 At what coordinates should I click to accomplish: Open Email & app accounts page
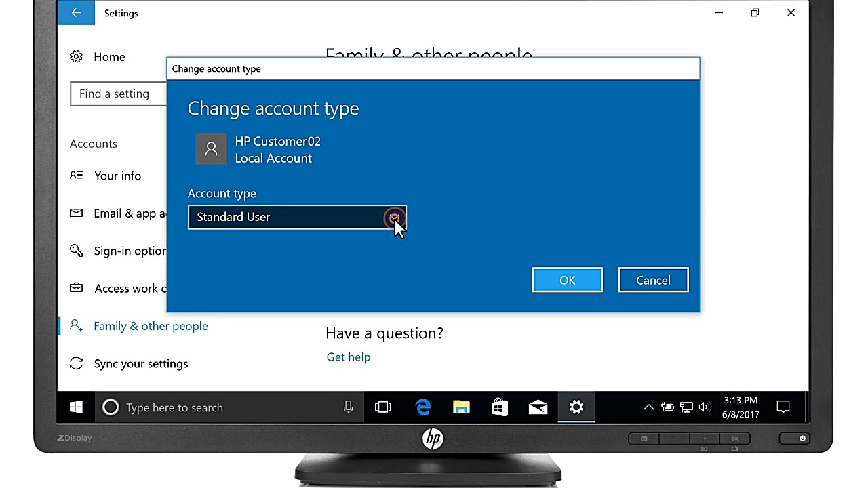(130, 213)
